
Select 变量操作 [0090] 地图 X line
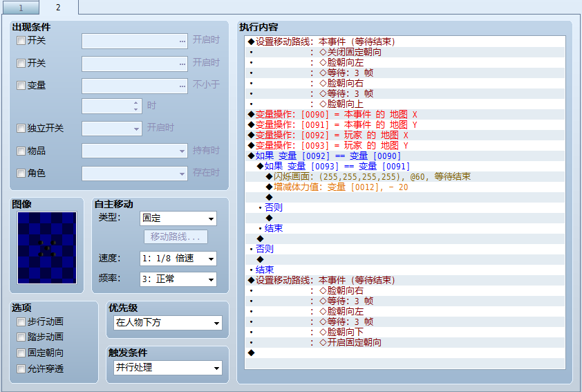[x=405, y=114]
